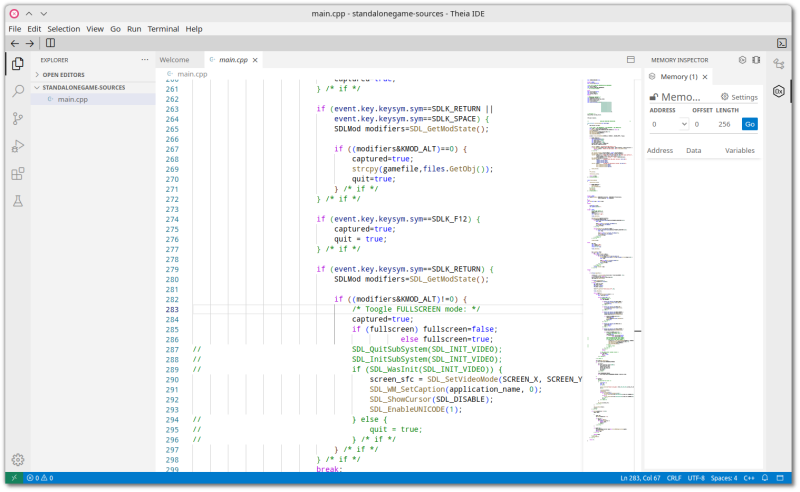
Task: Click the code minimap overview
Action: [x=606, y=200]
